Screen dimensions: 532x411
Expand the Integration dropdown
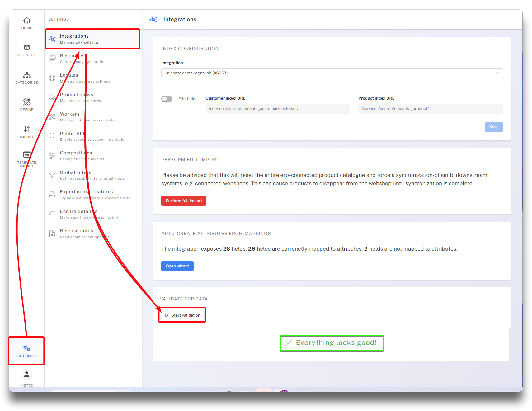332,73
